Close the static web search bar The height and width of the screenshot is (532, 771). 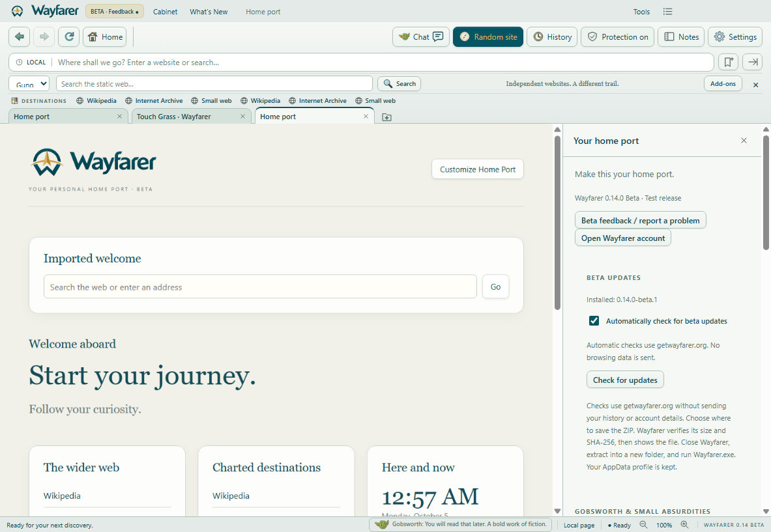[x=756, y=85]
